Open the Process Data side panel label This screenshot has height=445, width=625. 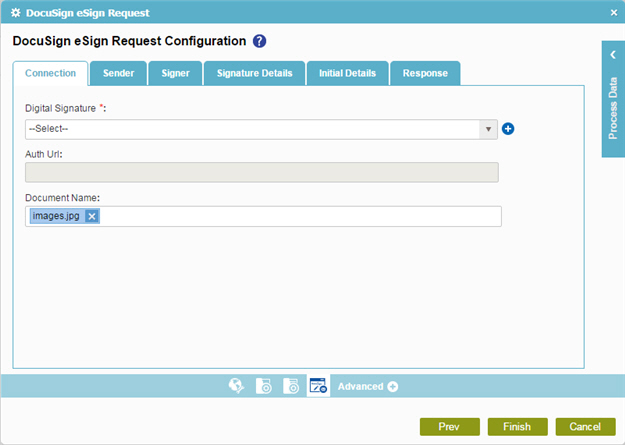point(613,108)
